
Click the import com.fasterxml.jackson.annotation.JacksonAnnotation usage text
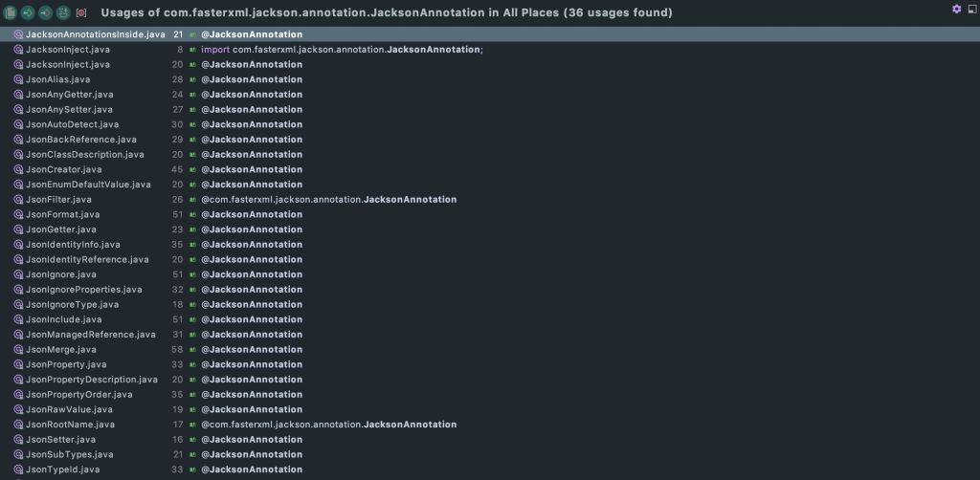coord(342,50)
